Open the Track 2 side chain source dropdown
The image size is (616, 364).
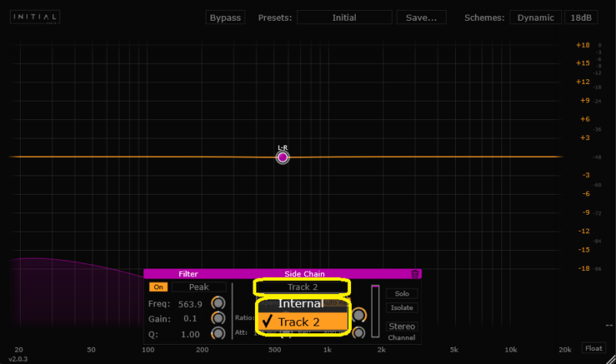coord(303,287)
